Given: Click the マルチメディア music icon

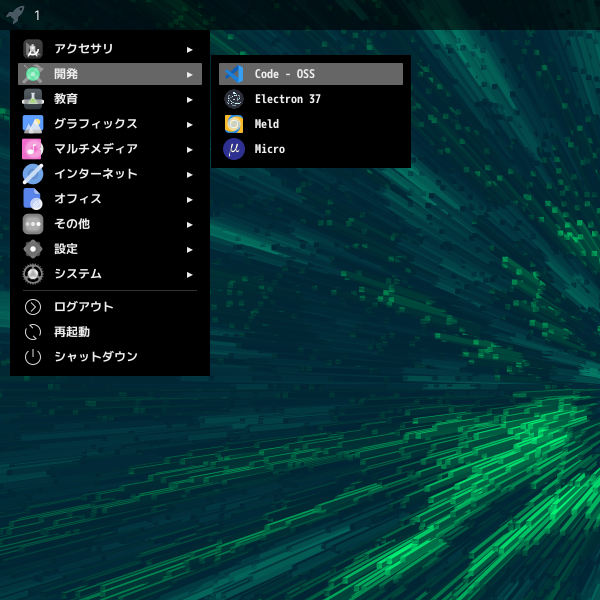Looking at the screenshot, I should click(33, 149).
